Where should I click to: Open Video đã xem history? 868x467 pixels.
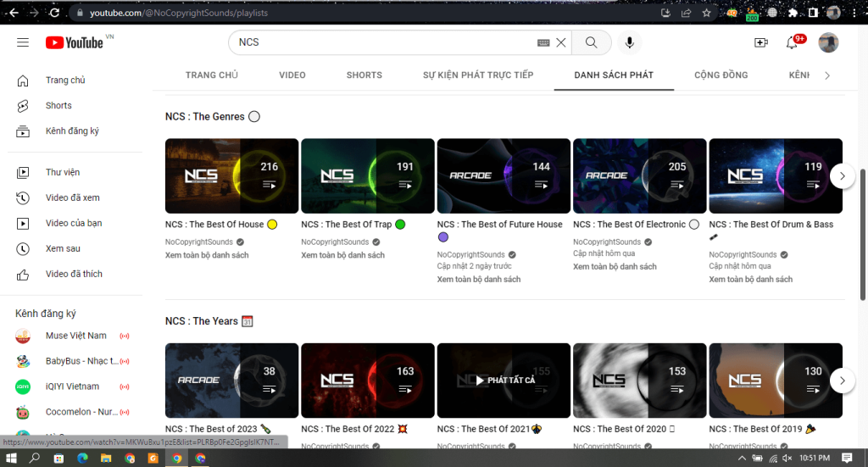(72, 198)
